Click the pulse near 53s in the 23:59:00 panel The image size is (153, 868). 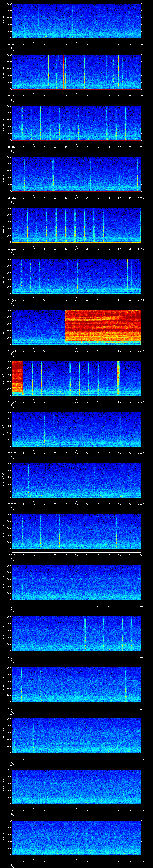[x=126, y=684]
